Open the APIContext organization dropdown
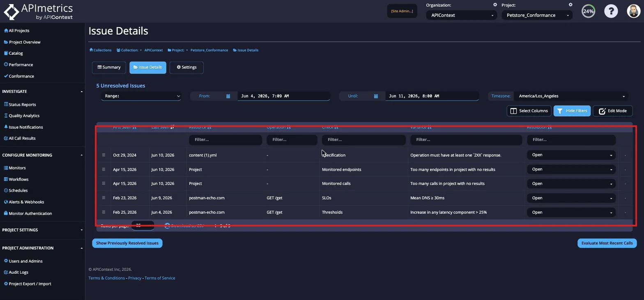The height and width of the screenshot is (300, 644). click(x=462, y=15)
